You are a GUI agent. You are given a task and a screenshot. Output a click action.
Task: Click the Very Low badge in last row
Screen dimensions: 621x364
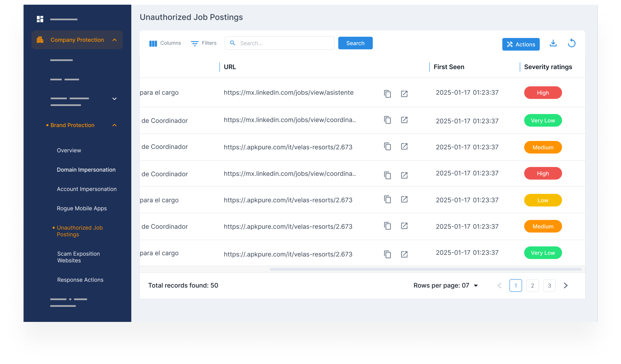tap(543, 253)
